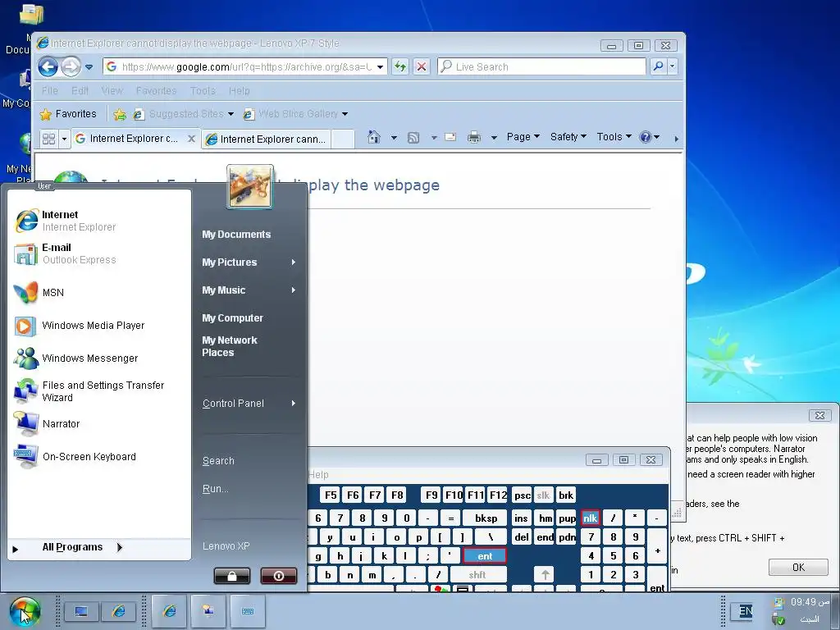840x630 pixels.
Task: Click Run... in Start menu
Action: tap(216, 489)
